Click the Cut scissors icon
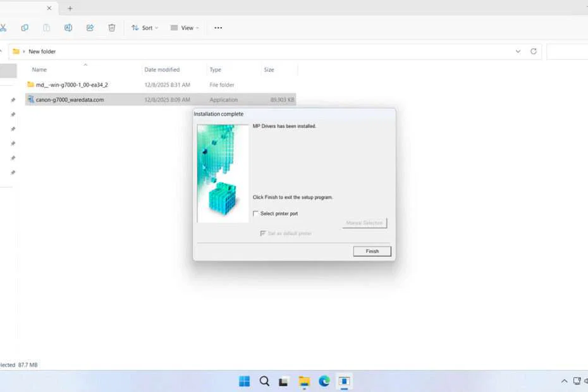Screen dimensions: 588x392 (3, 28)
